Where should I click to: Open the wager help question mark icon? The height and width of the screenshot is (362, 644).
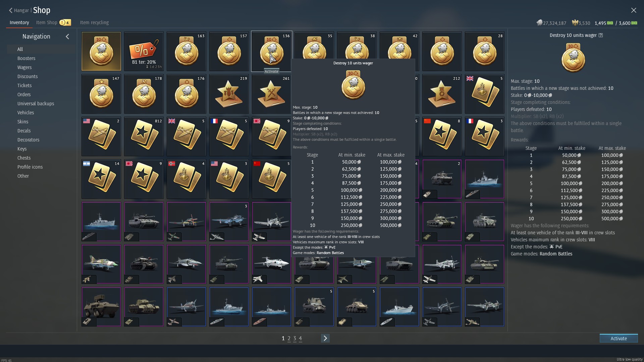601,35
